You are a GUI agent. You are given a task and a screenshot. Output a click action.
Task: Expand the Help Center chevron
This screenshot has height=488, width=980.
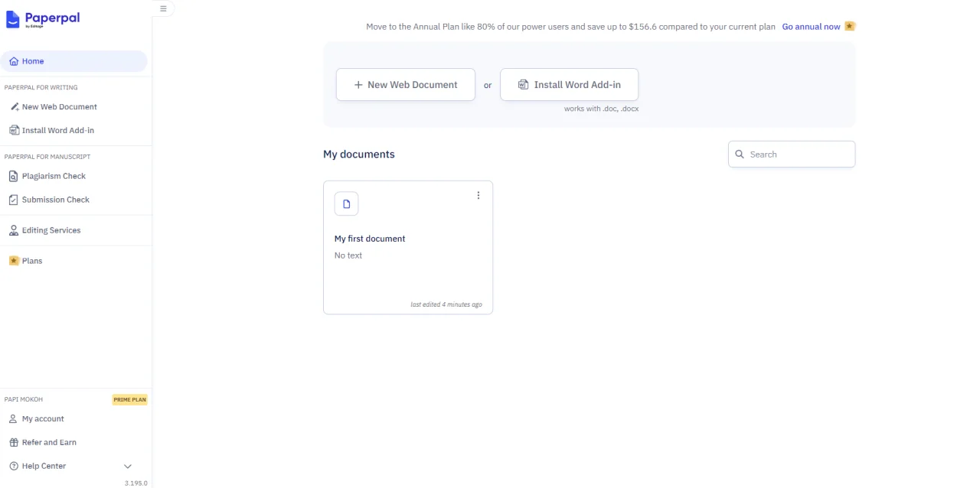[128, 466]
